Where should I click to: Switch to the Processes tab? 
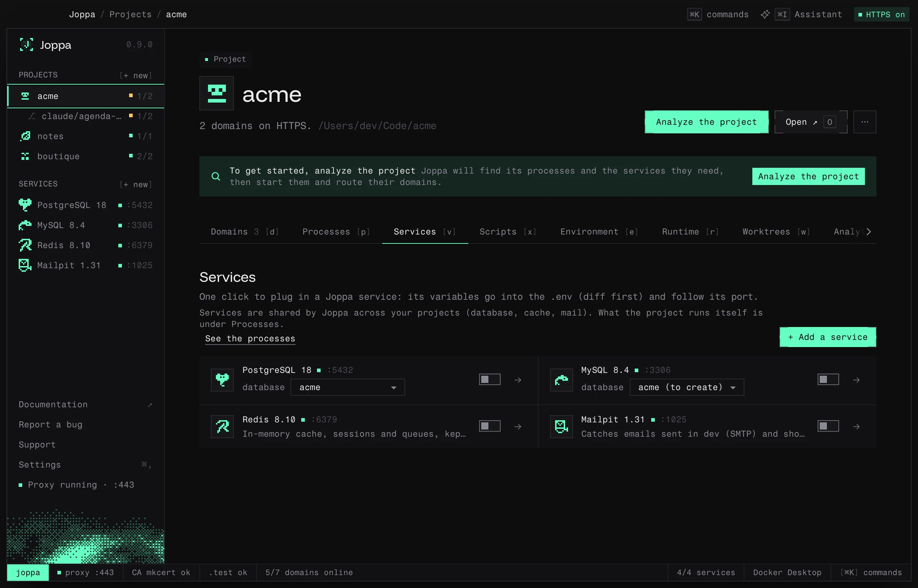click(x=336, y=232)
